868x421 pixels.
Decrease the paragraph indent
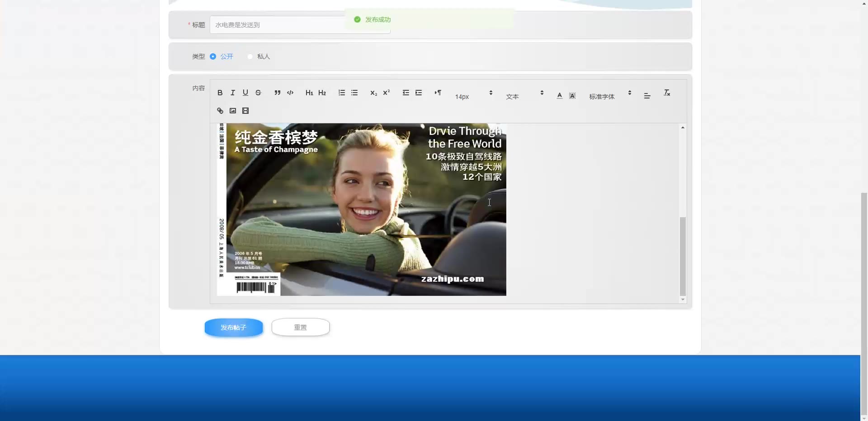[x=406, y=93]
